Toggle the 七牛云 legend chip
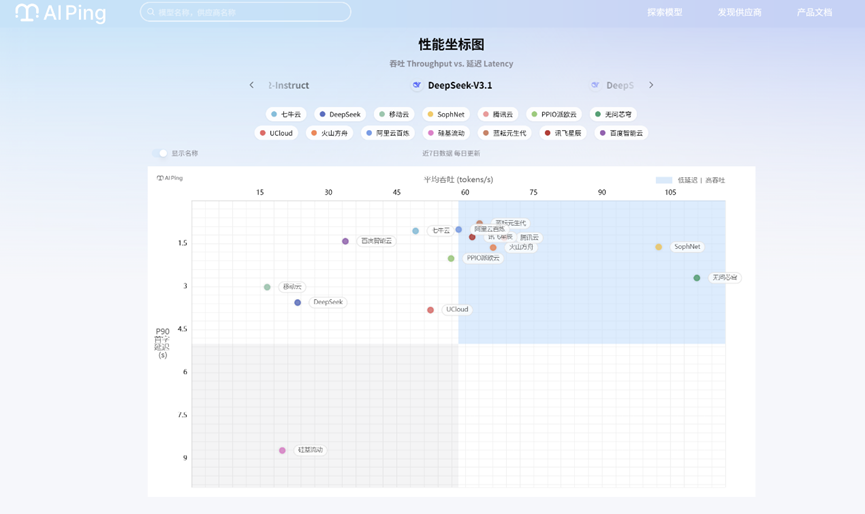The width and height of the screenshot is (865, 514). pyautogui.click(x=286, y=114)
